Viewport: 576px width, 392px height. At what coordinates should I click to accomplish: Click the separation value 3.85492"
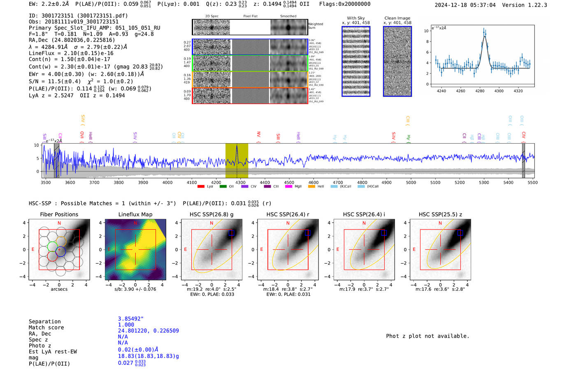coord(131,319)
